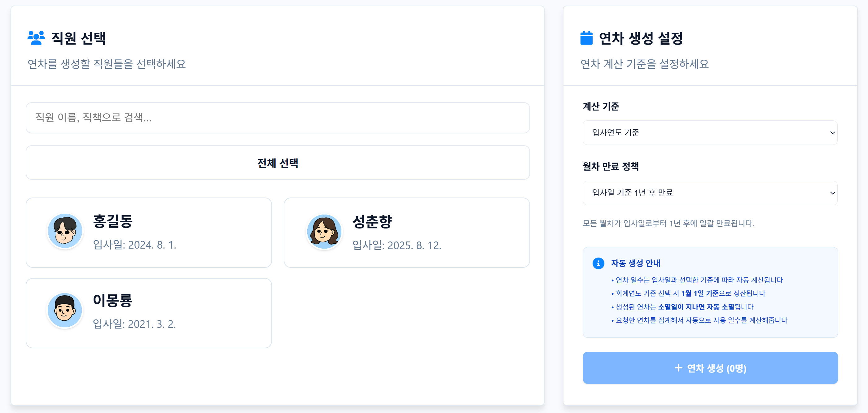Screen dimensions: 868x413
Task: Click the 직원 선택 heading text
Action: tap(78, 38)
